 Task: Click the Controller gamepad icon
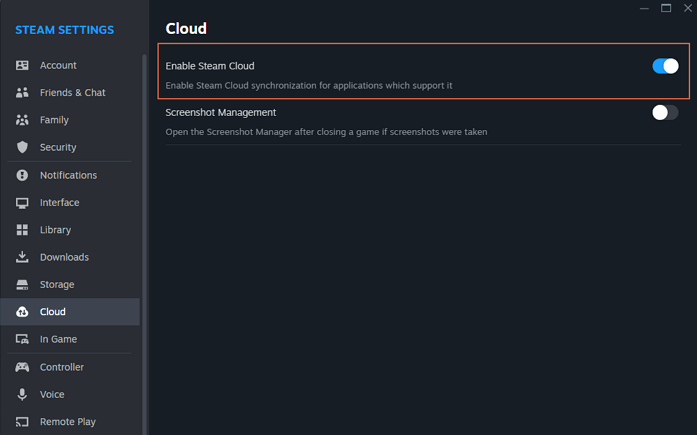click(x=22, y=367)
